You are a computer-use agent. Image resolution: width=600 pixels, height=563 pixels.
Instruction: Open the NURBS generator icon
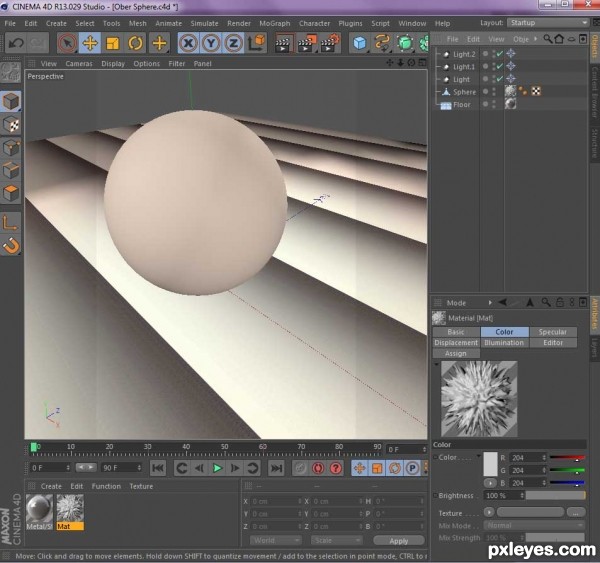point(405,43)
